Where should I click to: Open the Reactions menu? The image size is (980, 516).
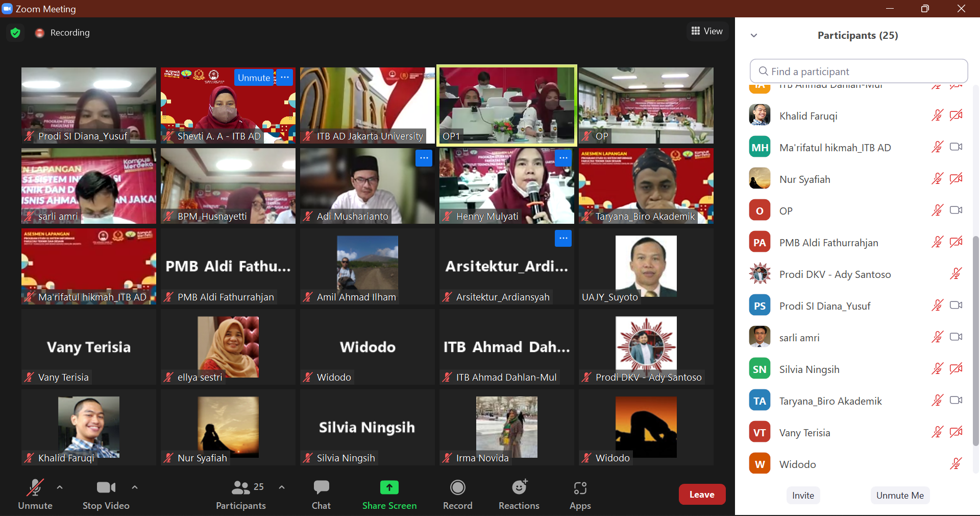tap(519, 494)
